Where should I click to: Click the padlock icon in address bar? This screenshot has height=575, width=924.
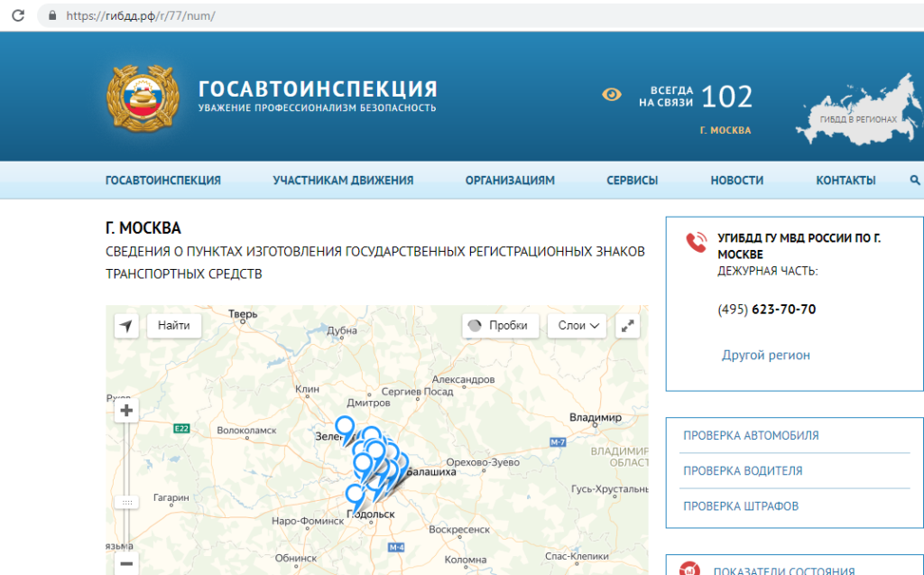(52, 15)
